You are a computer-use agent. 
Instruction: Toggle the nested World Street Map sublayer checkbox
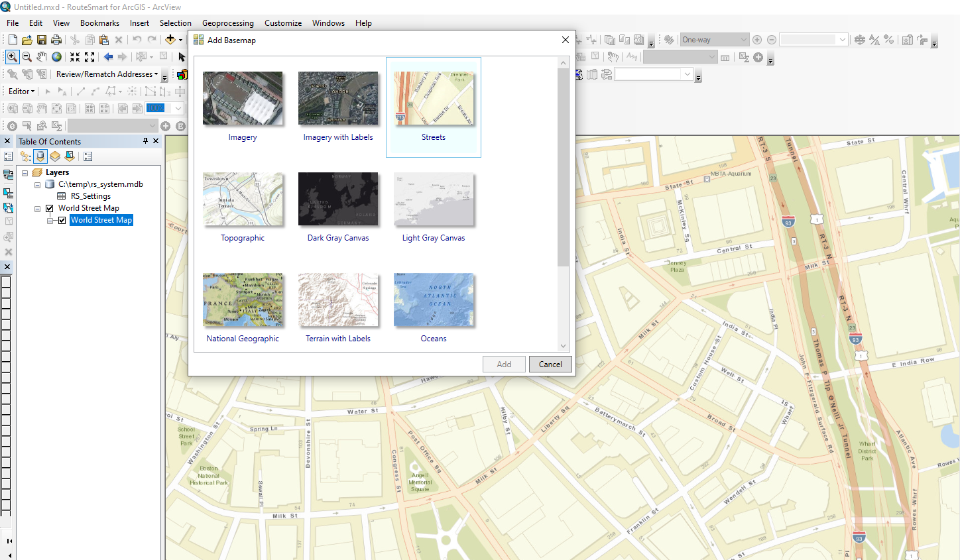[61, 220]
